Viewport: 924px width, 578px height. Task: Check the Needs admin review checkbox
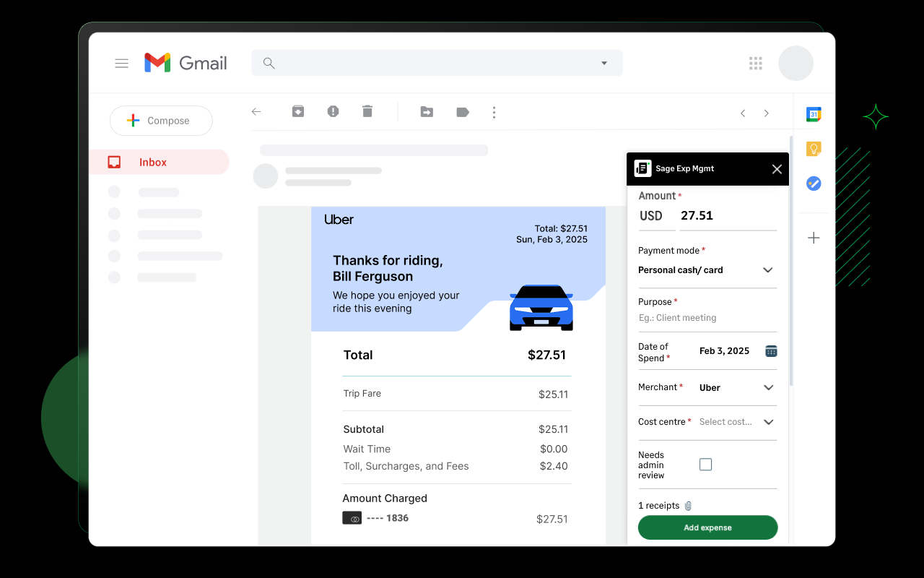click(x=705, y=465)
